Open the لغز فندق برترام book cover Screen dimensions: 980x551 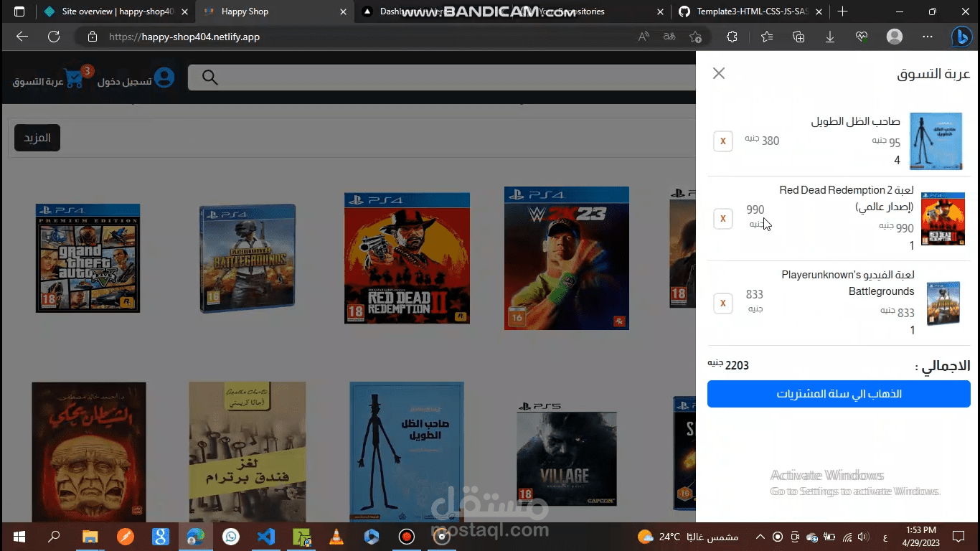click(248, 451)
